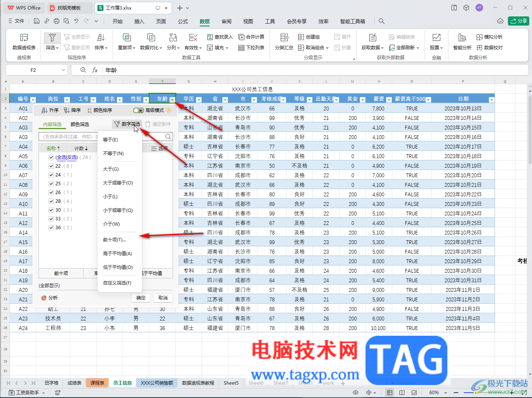Click Consolidate (合并计算) icon
The height and width of the screenshot is (398, 532).
click(241, 37)
